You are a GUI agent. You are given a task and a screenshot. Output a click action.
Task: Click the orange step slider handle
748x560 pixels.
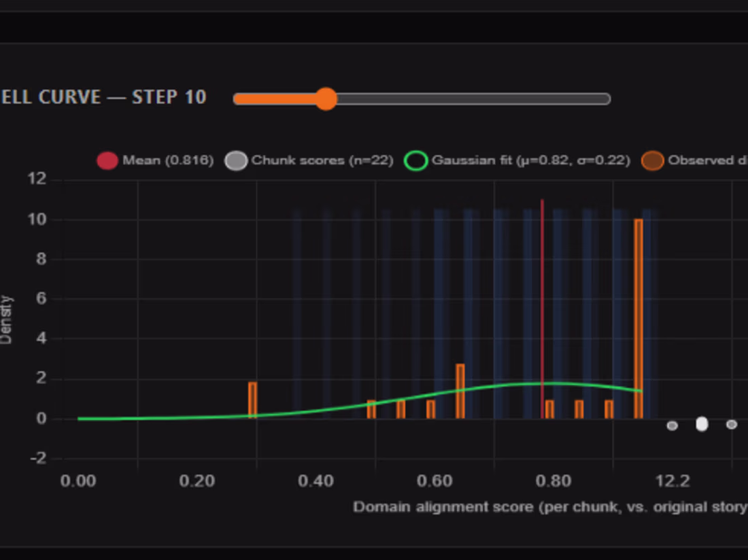click(326, 99)
